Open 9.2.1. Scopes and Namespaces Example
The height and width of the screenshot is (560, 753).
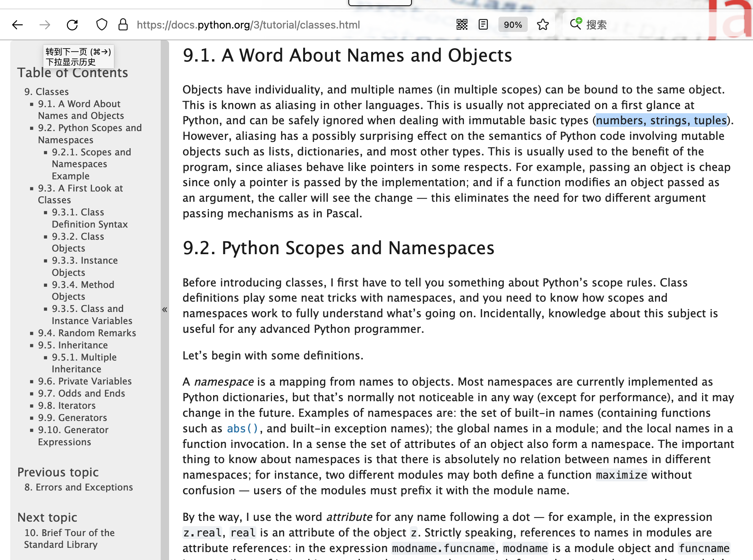coord(91,164)
